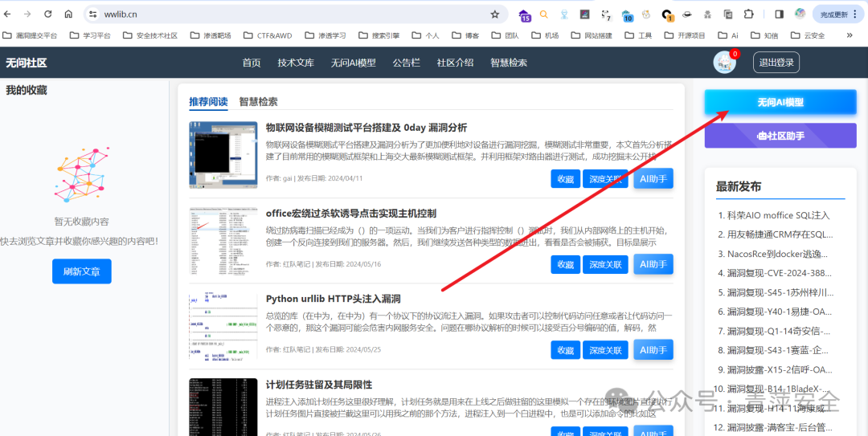Open the puzzle-piece extensions menu
The image size is (868, 436).
tap(748, 14)
